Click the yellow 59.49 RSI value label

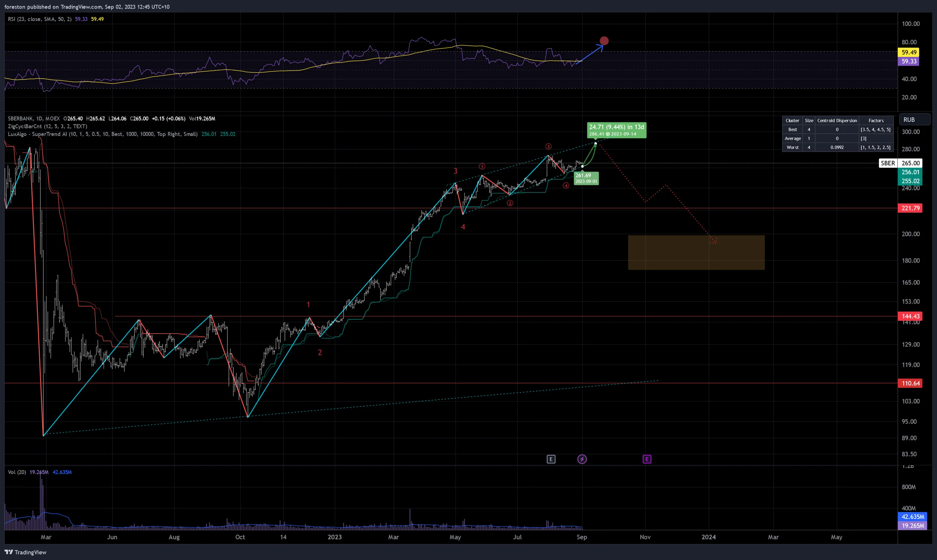tap(909, 52)
